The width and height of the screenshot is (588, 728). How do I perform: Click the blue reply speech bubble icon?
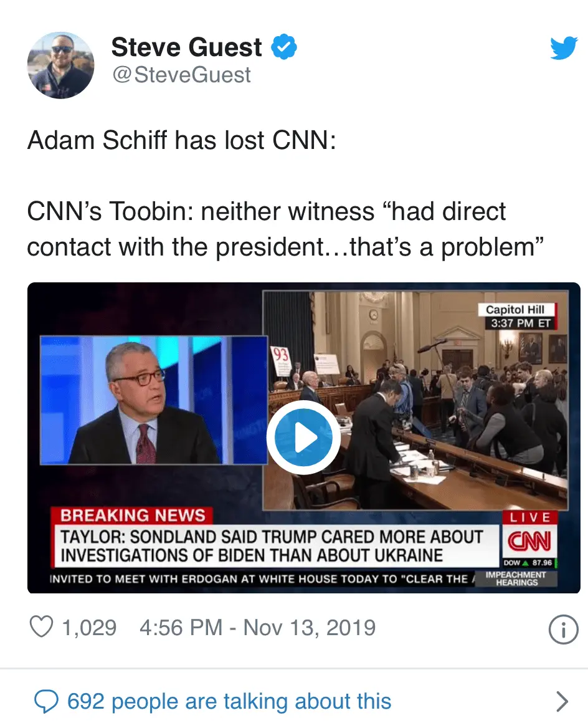[45, 701]
